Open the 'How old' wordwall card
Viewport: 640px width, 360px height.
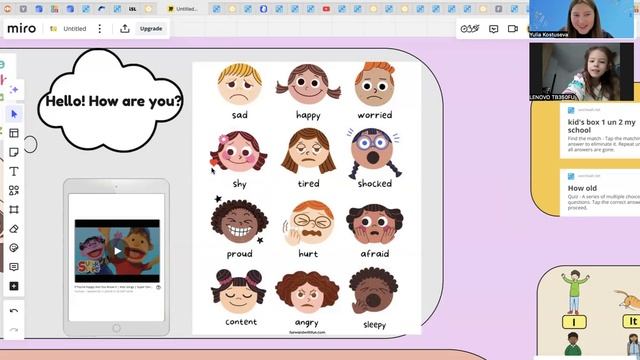(600, 192)
